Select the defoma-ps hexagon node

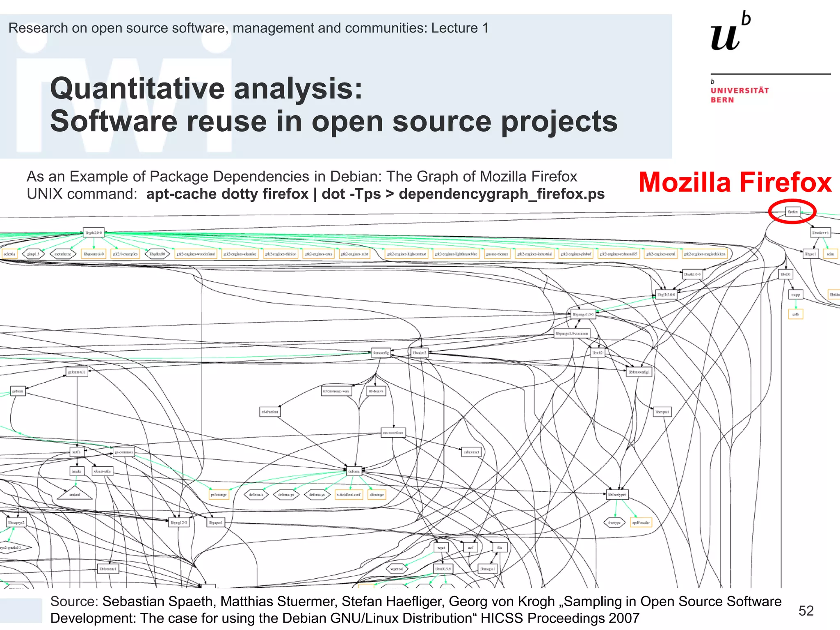tap(286, 495)
